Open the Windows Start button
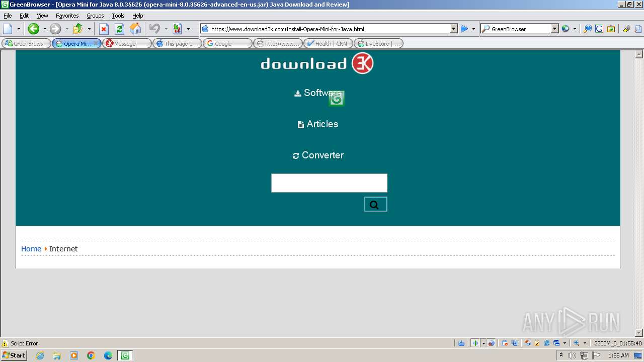Image resolution: width=644 pixels, height=362 pixels. pos(14,355)
